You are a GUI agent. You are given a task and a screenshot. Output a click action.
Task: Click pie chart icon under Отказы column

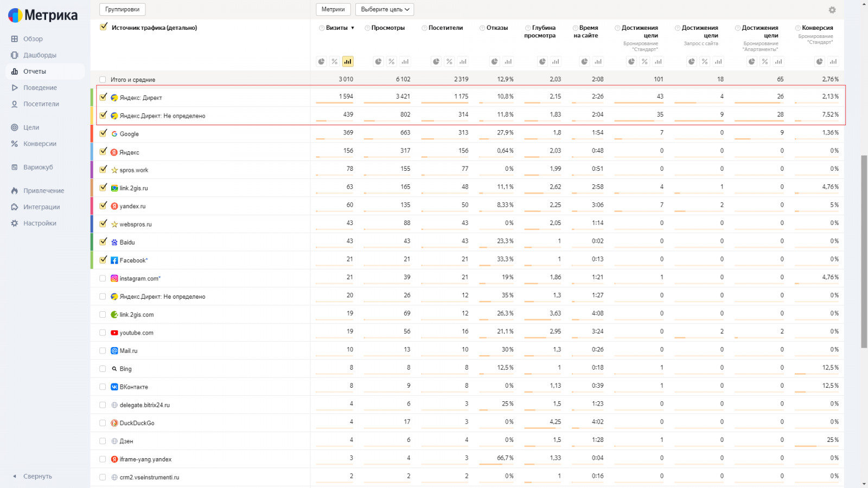point(495,62)
